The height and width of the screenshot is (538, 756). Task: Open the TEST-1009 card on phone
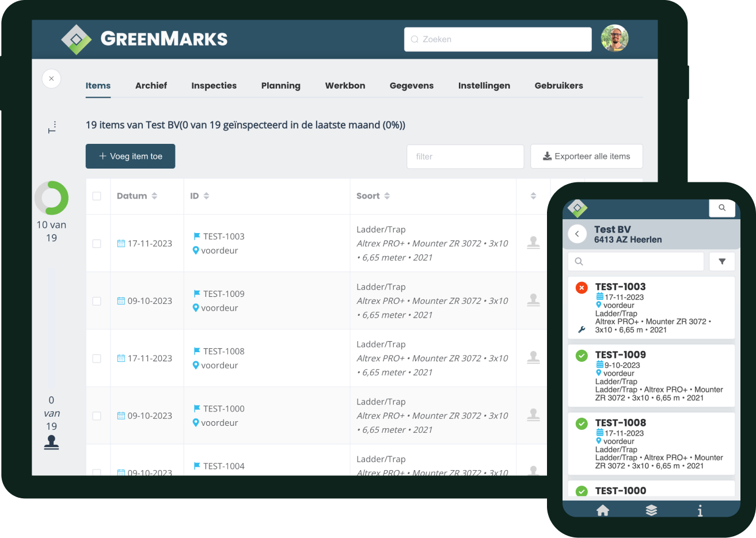651,376
